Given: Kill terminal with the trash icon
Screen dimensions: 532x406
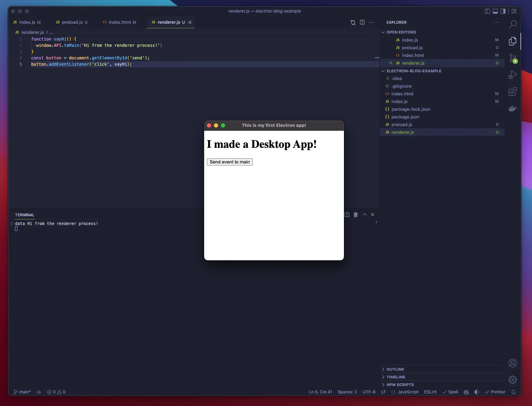Looking at the screenshot, I should coord(356,215).
